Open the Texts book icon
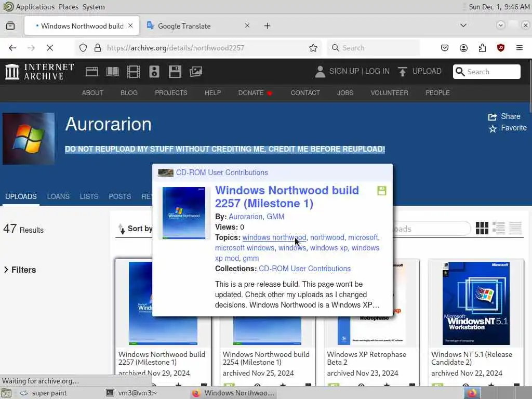This screenshot has width=532, height=399. tap(113, 72)
